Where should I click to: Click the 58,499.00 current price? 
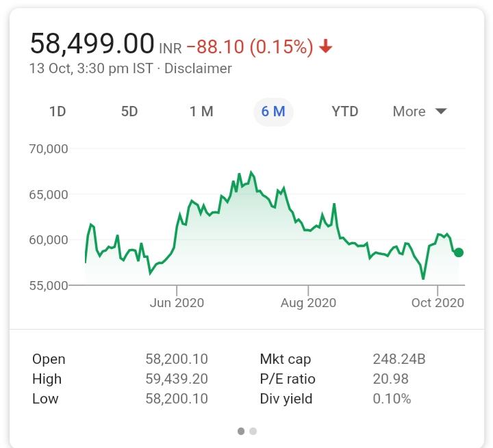click(92, 44)
